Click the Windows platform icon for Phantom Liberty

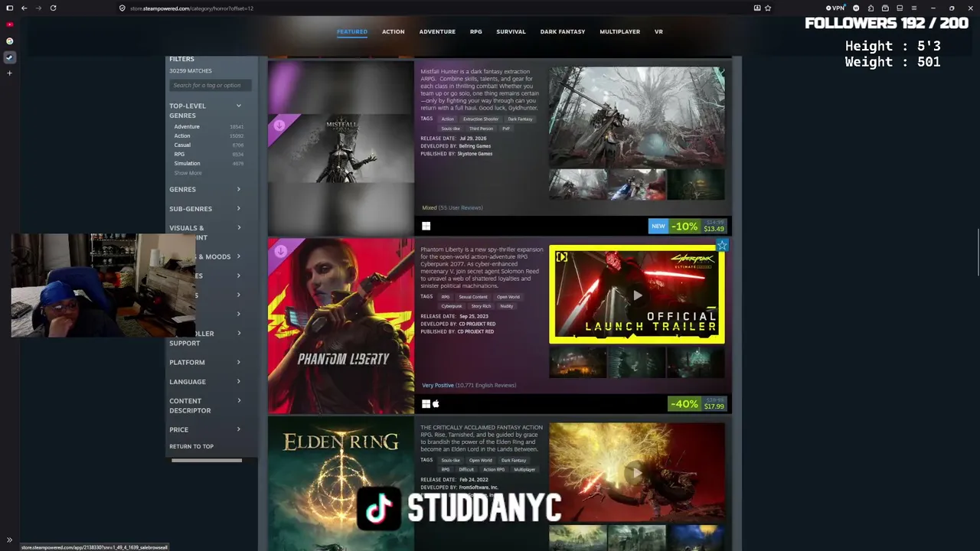tap(426, 404)
